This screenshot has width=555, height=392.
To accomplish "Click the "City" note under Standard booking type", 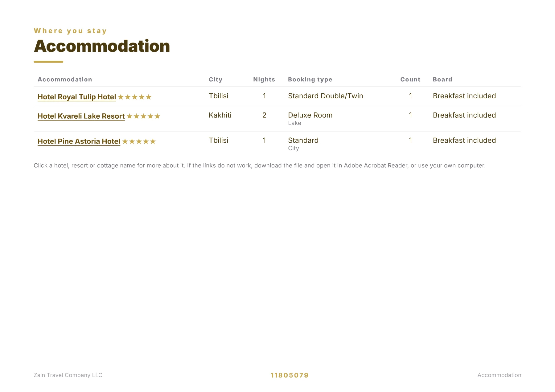I will (294, 148).
